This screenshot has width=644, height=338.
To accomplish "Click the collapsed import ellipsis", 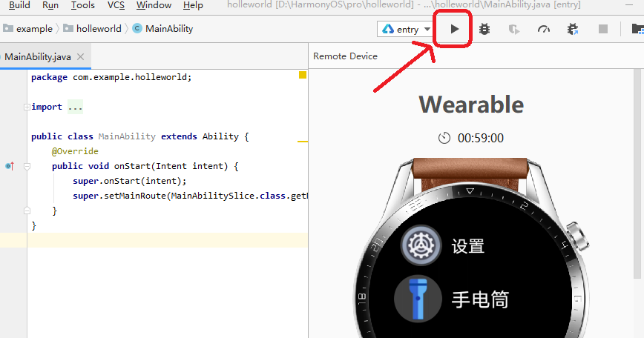I will pyautogui.click(x=75, y=107).
